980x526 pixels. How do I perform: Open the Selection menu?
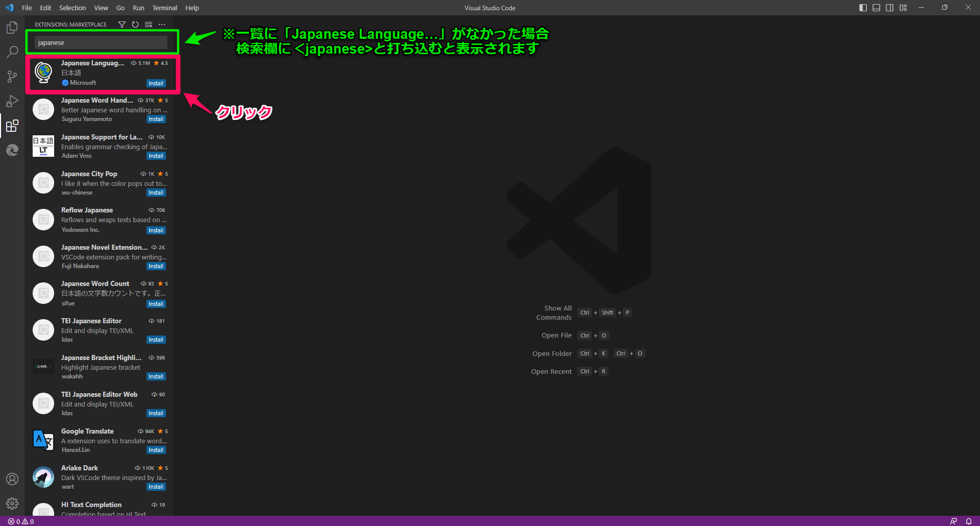[x=72, y=8]
